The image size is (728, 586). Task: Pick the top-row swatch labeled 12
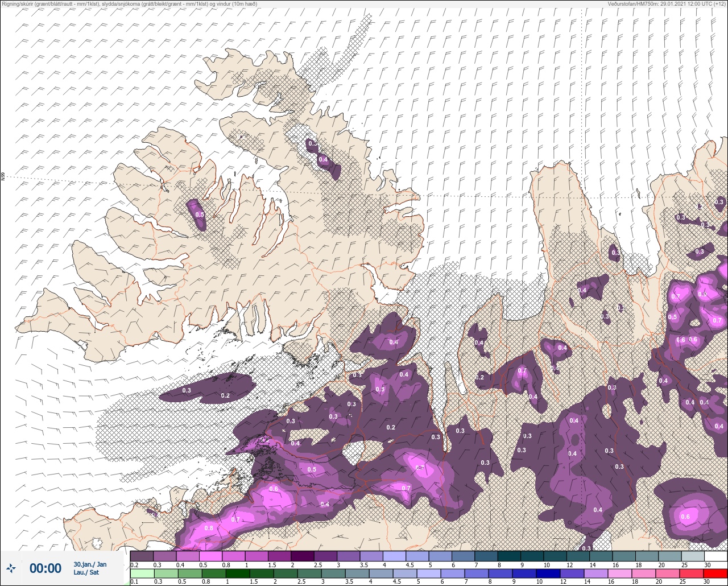coord(578,556)
